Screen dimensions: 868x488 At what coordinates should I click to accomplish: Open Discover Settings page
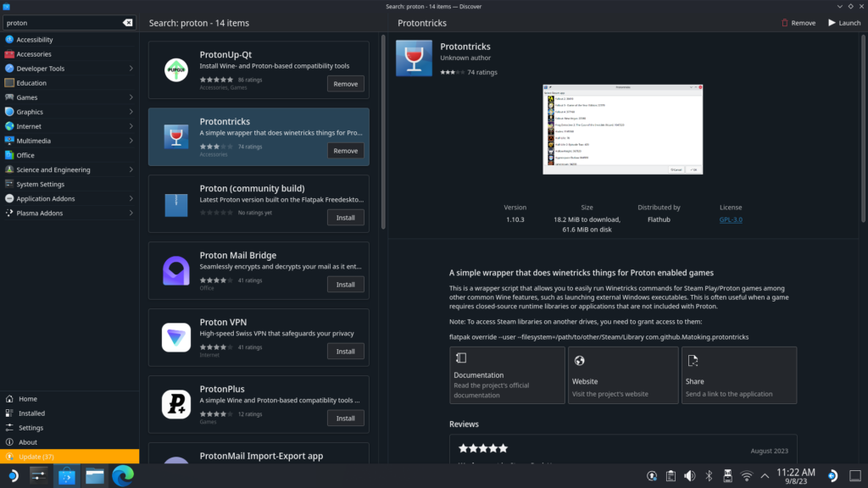point(70,428)
